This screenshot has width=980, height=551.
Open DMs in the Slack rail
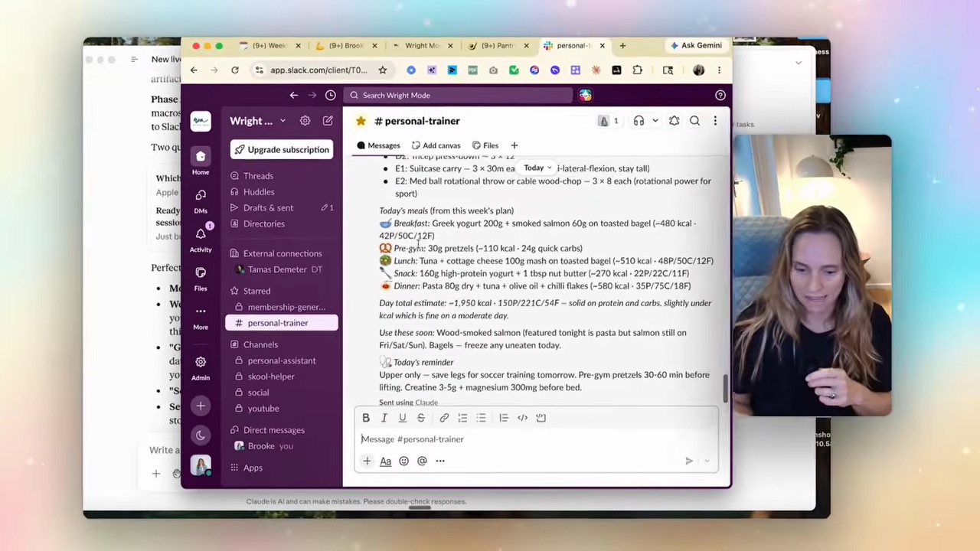201,201
